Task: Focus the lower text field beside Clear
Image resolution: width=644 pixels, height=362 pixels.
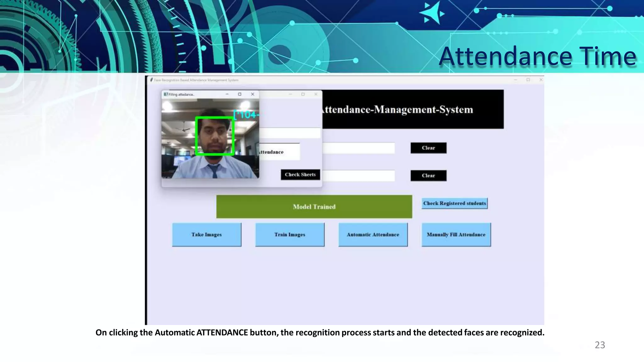Action: pyautogui.click(x=358, y=176)
